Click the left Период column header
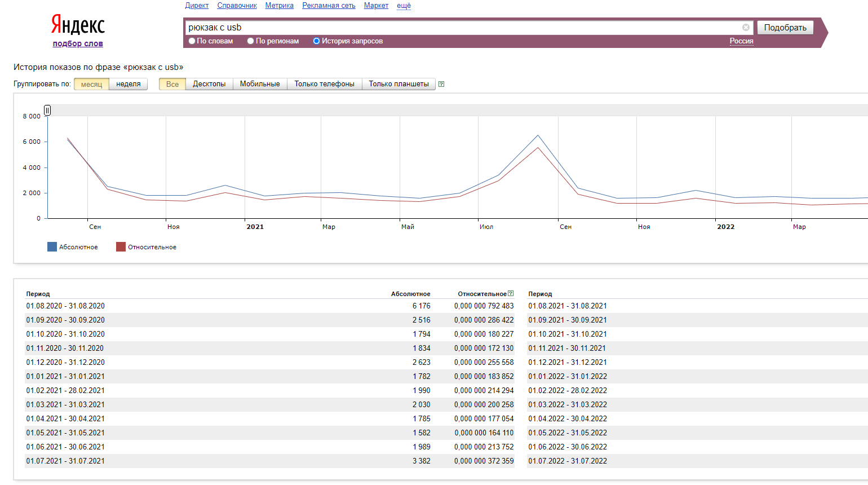The image size is (868, 485). [38, 294]
